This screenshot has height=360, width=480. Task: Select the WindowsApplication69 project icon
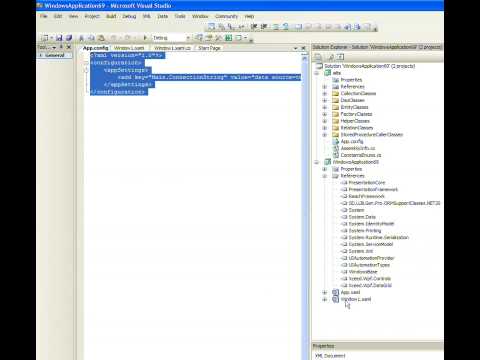(x=328, y=162)
